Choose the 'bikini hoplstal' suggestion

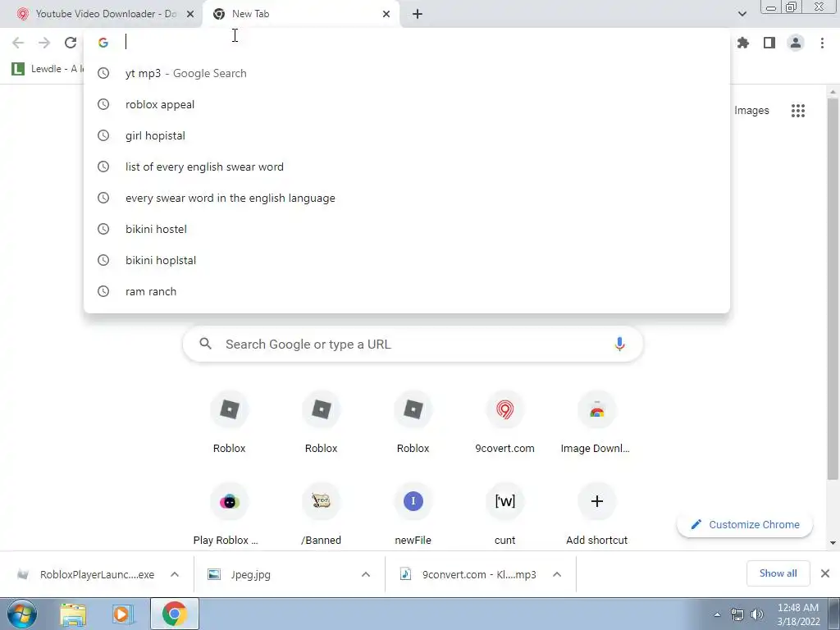pos(407,260)
